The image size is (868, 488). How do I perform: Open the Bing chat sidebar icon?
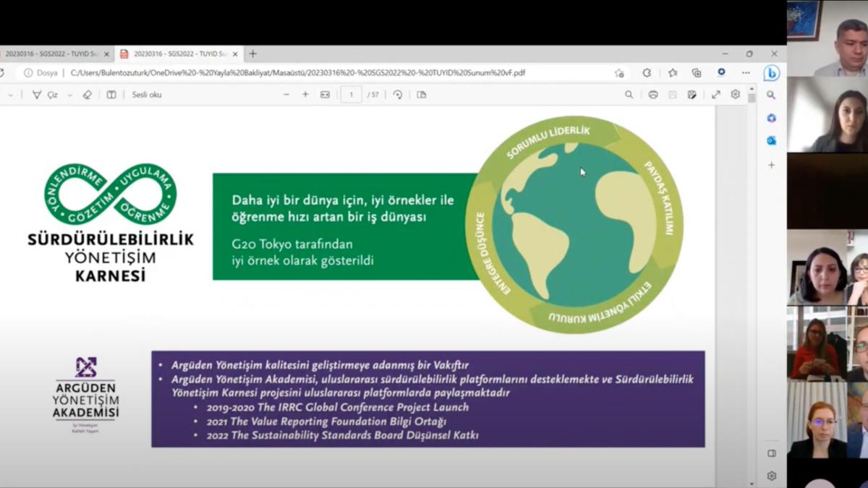click(771, 73)
